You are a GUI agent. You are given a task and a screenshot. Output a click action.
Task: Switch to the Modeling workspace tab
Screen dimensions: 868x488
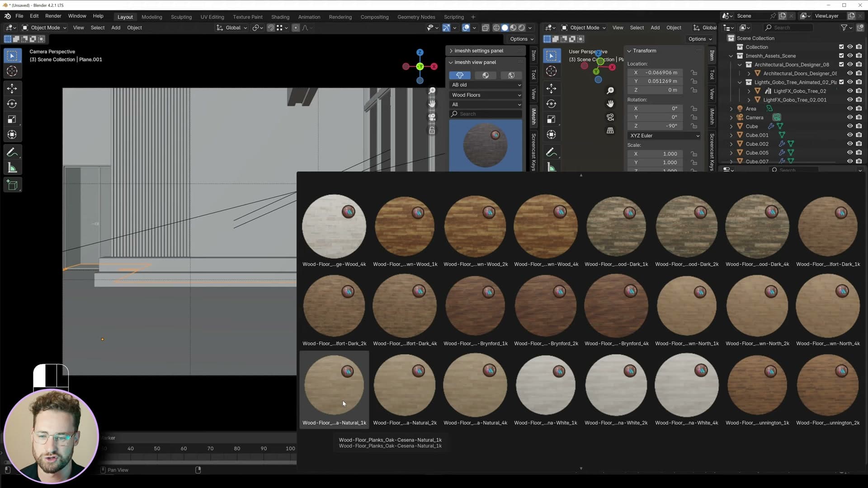click(x=151, y=17)
